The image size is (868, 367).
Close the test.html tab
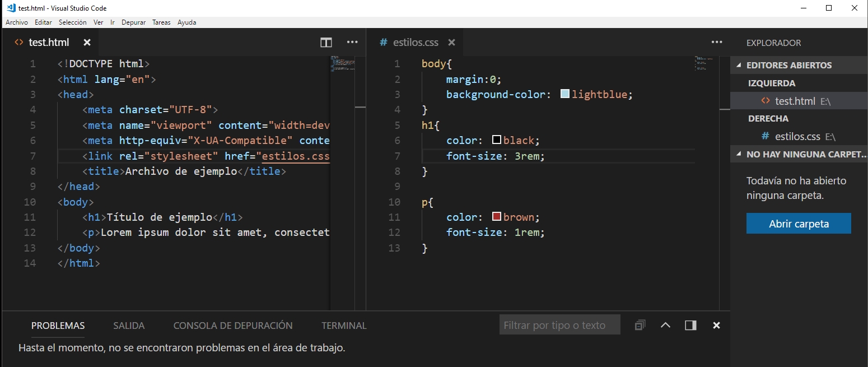click(87, 43)
